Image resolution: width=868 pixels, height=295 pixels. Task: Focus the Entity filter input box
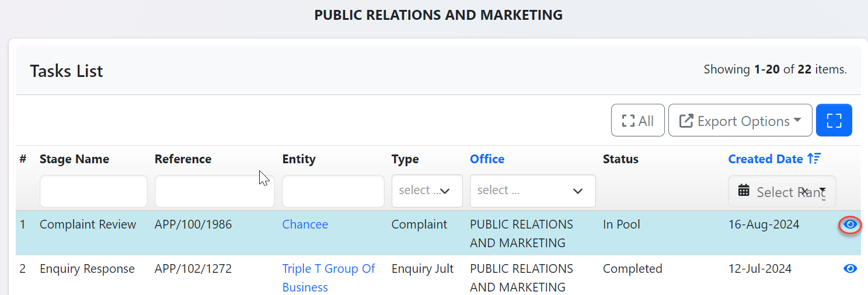pyautogui.click(x=333, y=191)
